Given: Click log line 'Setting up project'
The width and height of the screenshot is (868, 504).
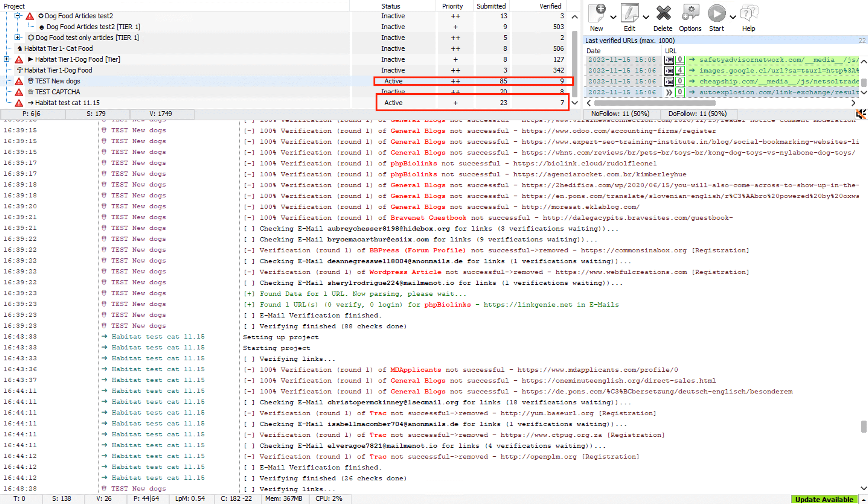Looking at the screenshot, I should pos(281,337).
